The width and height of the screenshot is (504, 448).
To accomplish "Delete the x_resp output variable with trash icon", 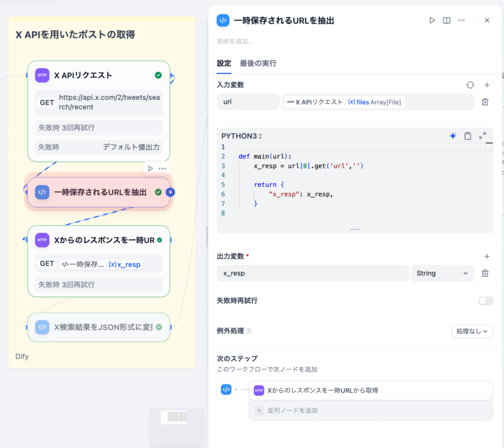I will tap(485, 273).
